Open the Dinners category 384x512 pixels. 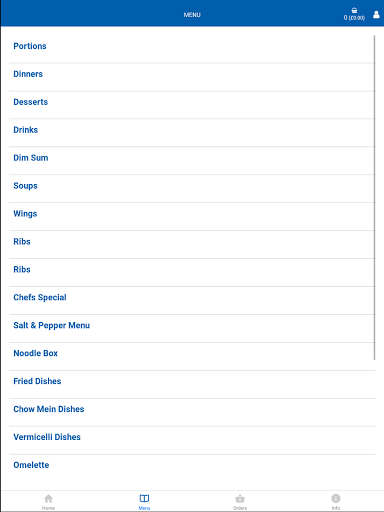[x=192, y=74]
